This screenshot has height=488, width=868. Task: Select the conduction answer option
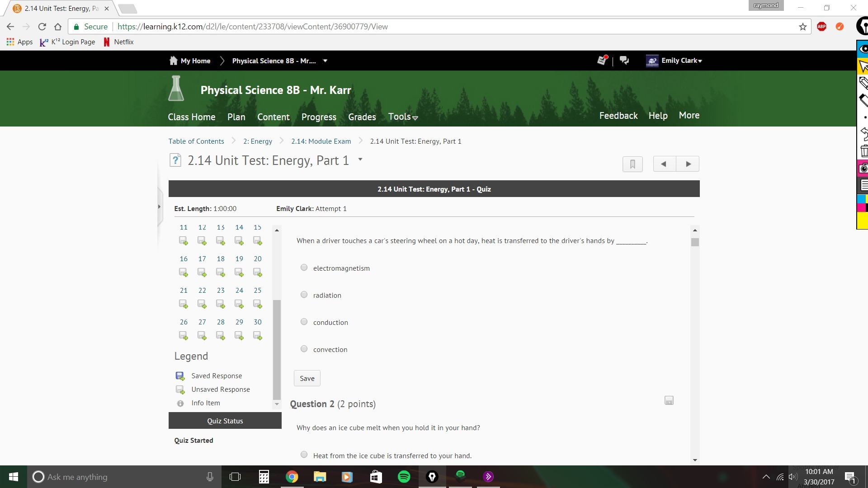304,322
